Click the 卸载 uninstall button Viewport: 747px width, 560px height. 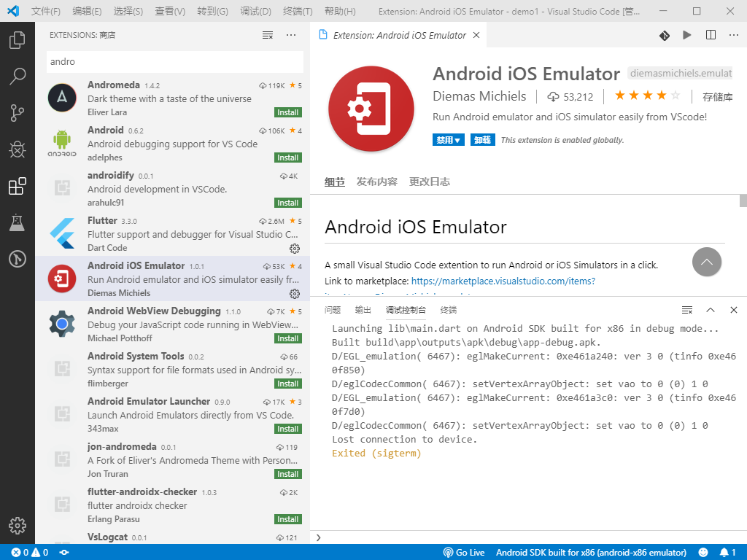click(483, 139)
